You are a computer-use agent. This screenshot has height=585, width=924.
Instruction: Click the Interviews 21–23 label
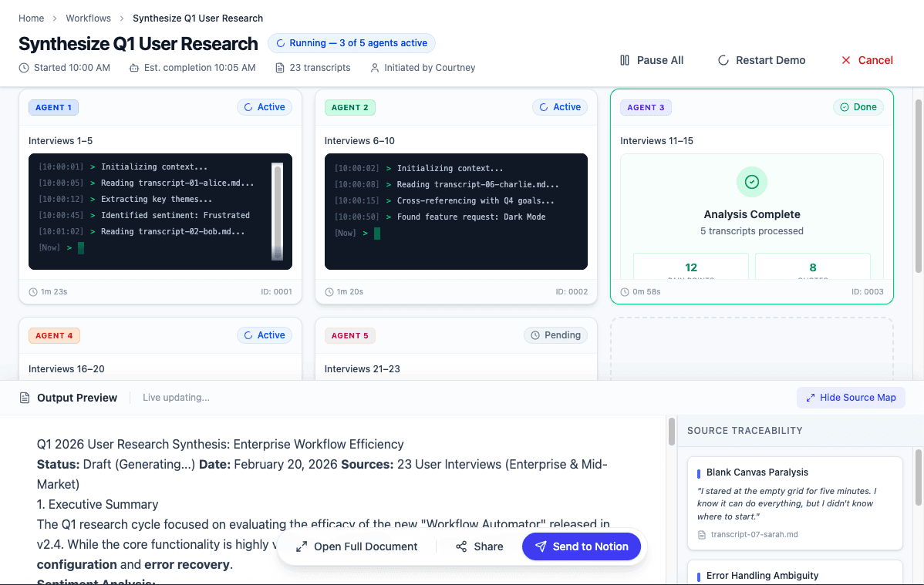(x=362, y=368)
